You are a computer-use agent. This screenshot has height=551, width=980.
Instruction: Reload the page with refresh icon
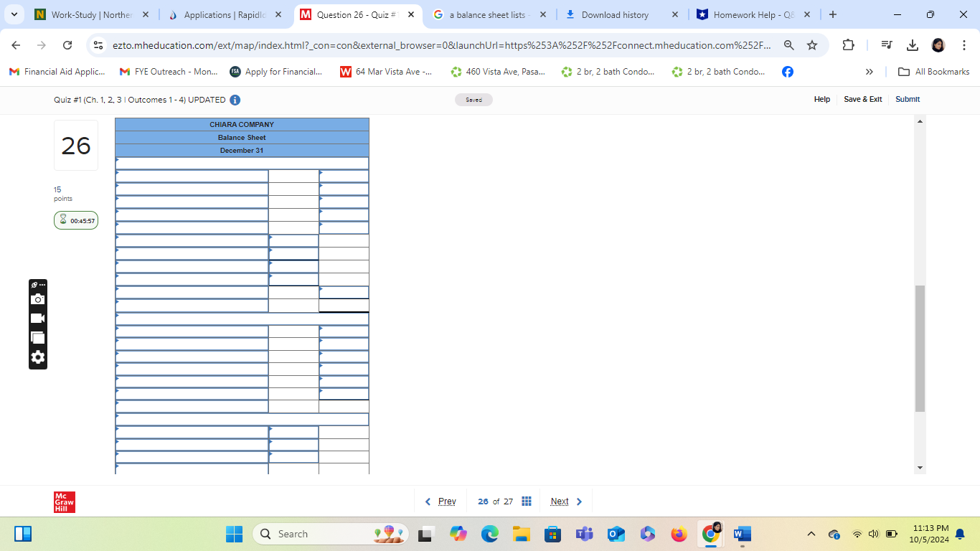click(x=67, y=45)
